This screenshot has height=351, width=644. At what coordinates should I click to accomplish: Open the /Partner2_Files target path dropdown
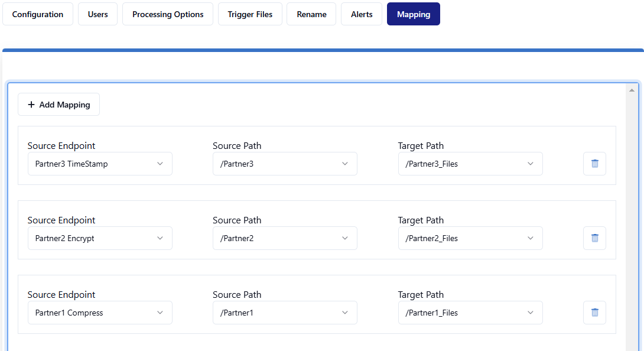tap(470, 238)
